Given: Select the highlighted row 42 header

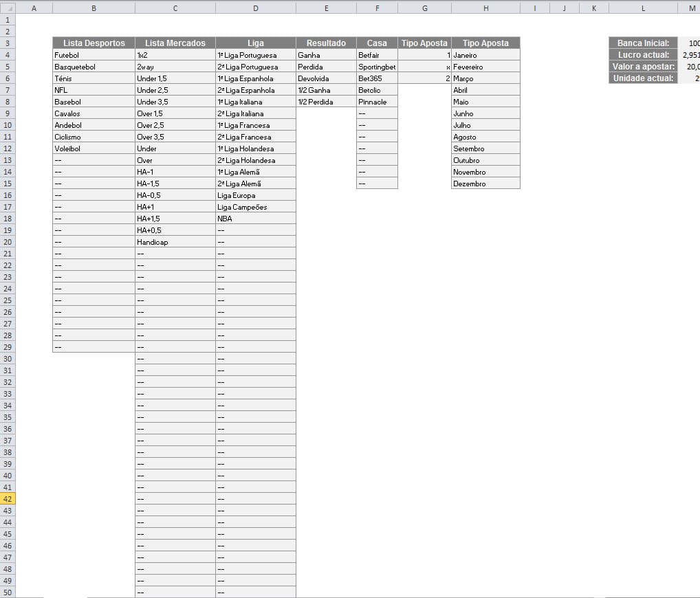Looking at the screenshot, I should [8, 499].
